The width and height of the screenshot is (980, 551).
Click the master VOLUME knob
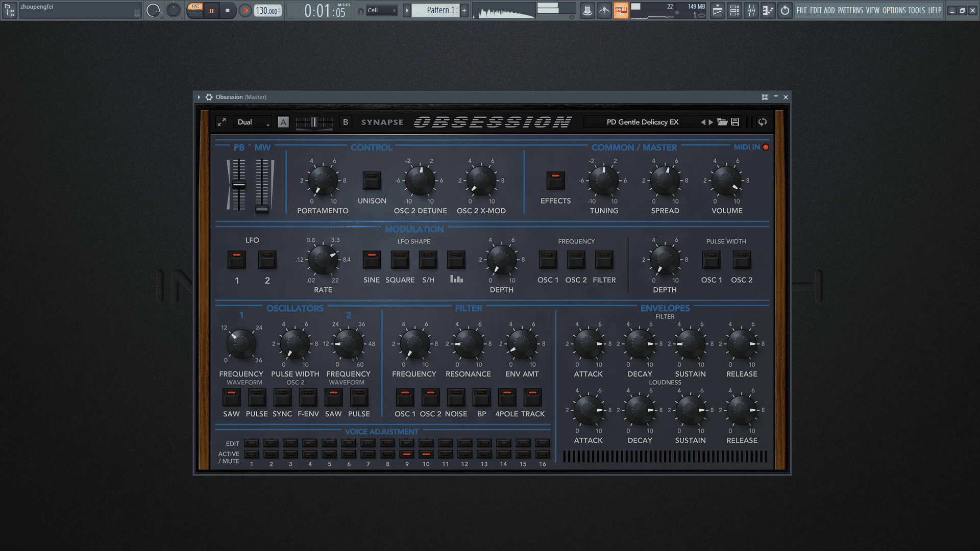click(726, 181)
